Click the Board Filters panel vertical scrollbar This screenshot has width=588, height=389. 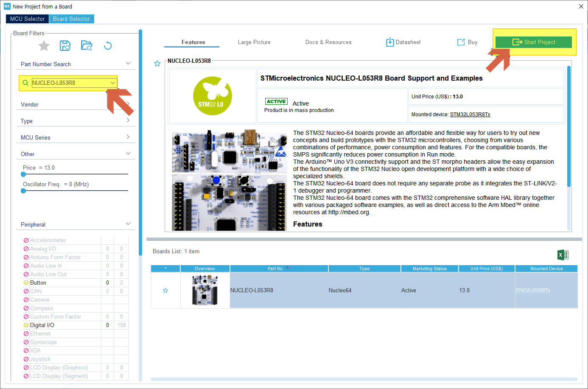click(140, 143)
